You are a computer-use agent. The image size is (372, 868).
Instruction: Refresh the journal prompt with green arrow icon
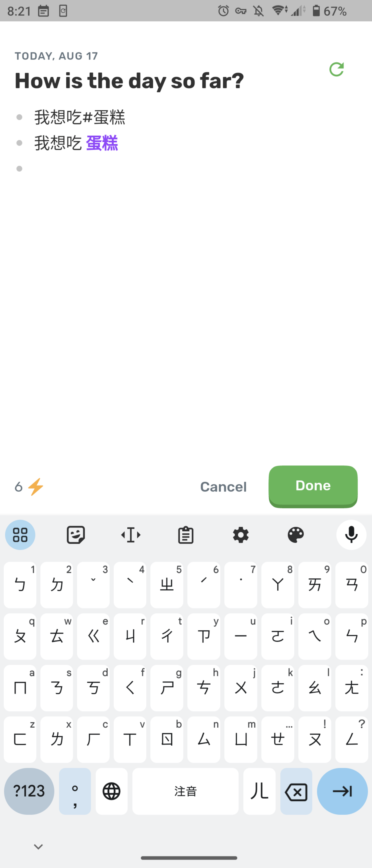336,69
